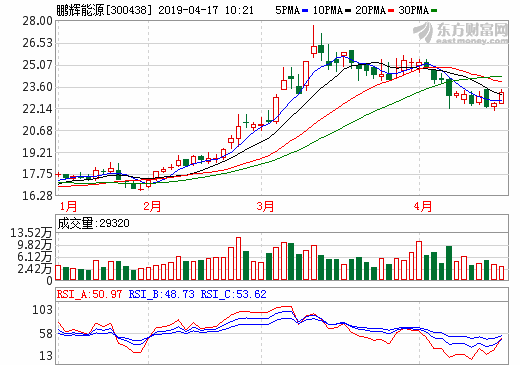Click the 4月 month axis label
520x365 pixels.
coord(423,206)
